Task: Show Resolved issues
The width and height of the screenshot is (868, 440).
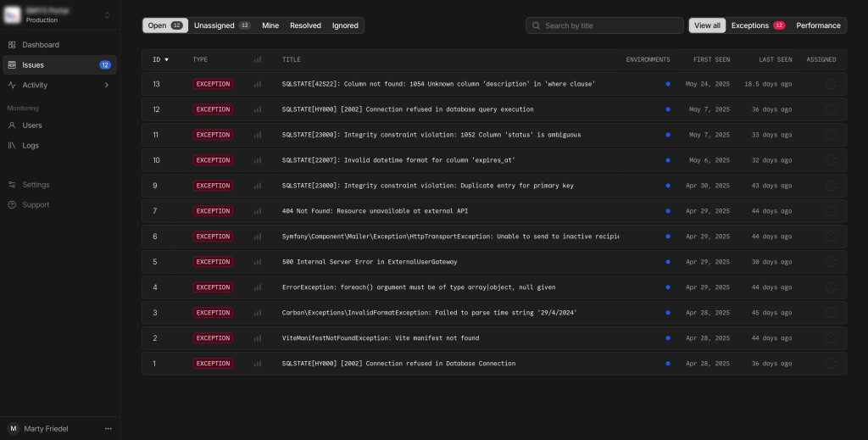Action: pyautogui.click(x=305, y=25)
